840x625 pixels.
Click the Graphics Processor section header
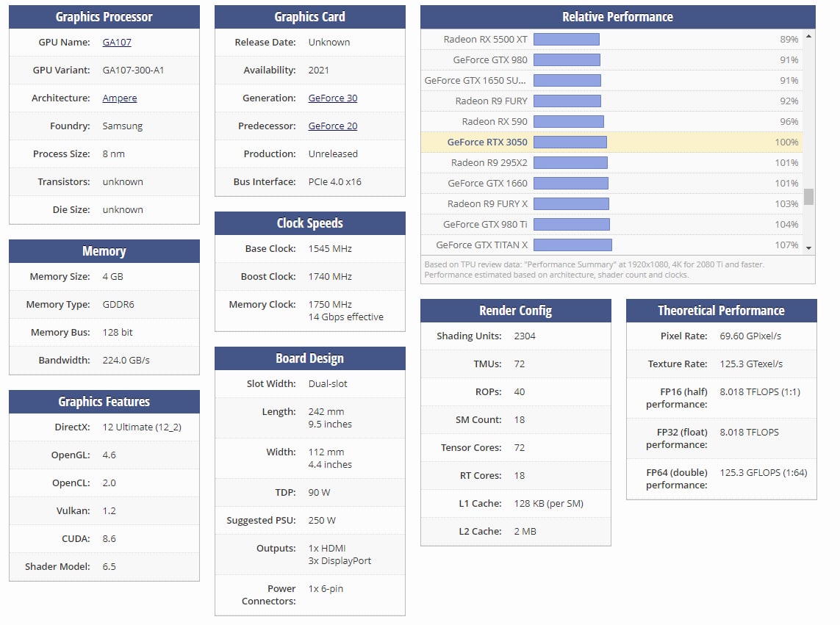(104, 17)
